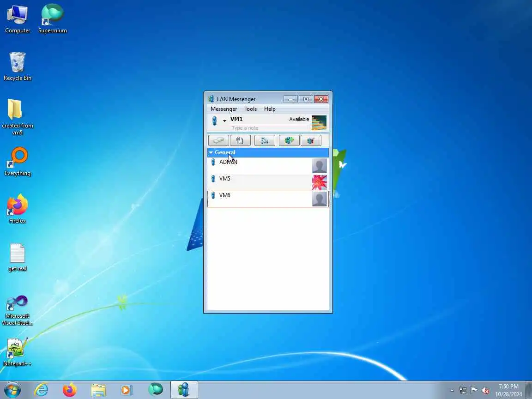Click the Send Broadcast Message signal button
The width and height of the screenshot is (532, 399).
click(x=265, y=140)
